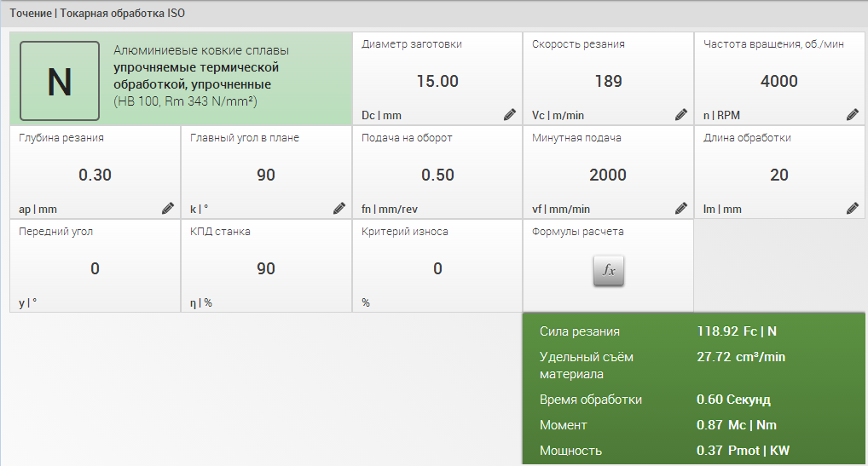Image resolution: width=868 pixels, height=466 pixels.
Task: Click pencil icon for Частота вращения
Action: 853,114
